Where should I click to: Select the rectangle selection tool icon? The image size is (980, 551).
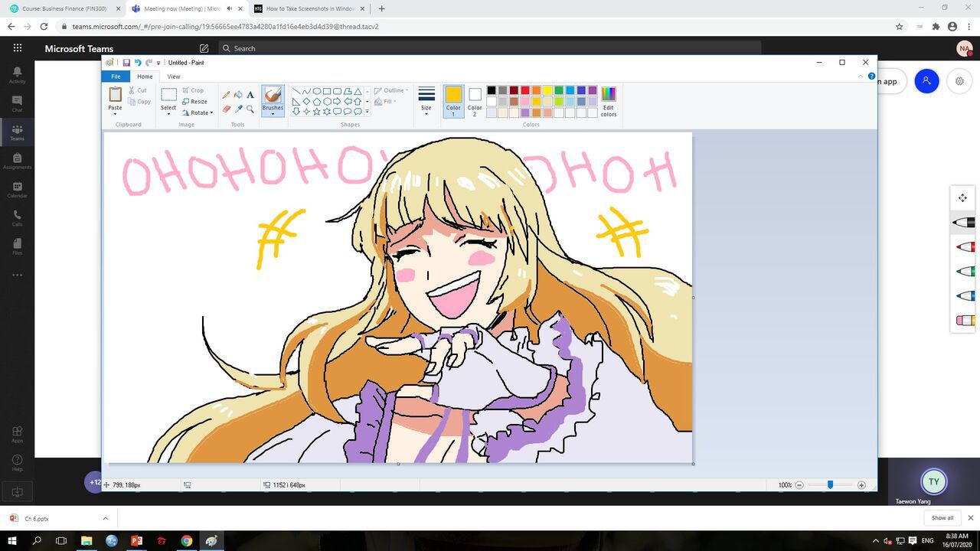[x=168, y=95]
